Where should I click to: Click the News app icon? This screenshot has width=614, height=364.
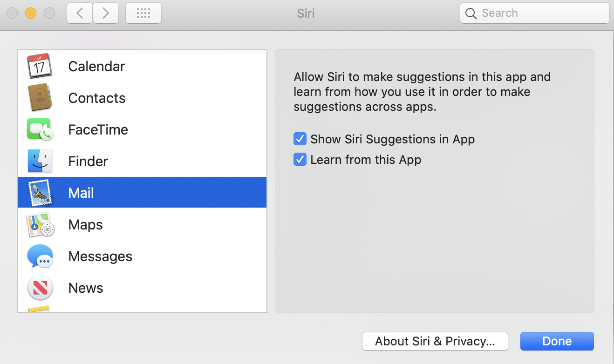(x=40, y=288)
